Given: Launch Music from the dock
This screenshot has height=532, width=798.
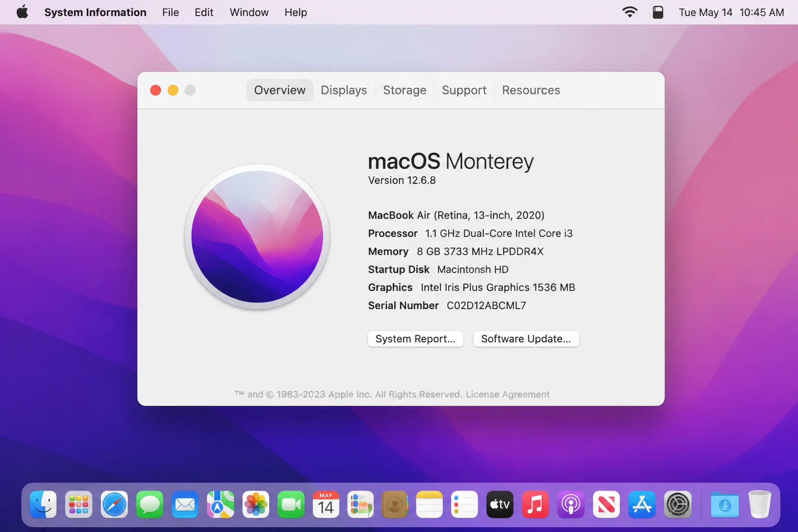Looking at the screenshot, I should pyautogui.click(x=535, y=504).
